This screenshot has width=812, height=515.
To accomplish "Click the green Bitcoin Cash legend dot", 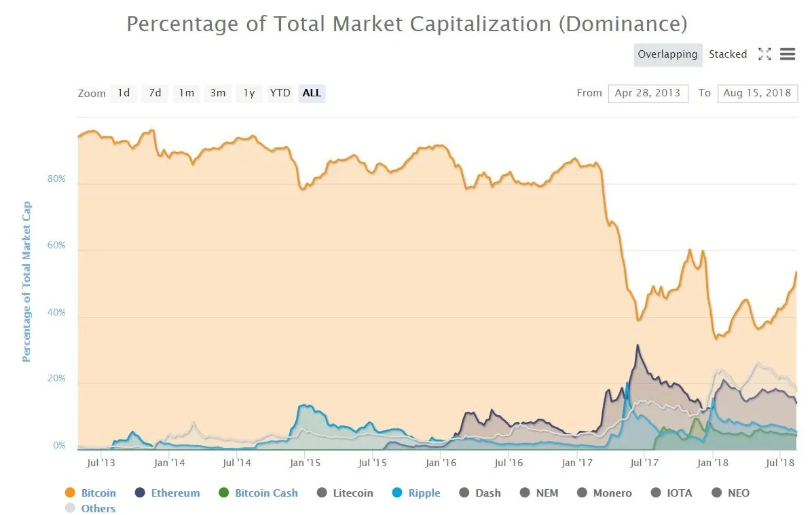I will [224, 493].
